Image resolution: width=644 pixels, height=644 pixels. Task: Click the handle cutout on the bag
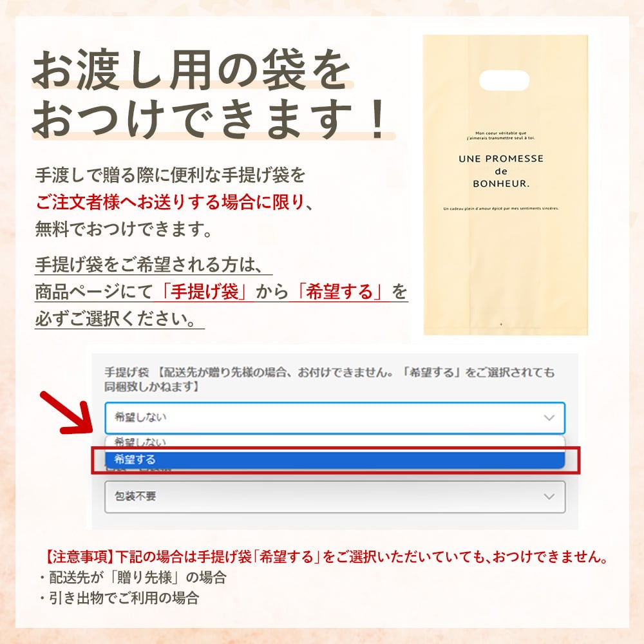(504, 80)
